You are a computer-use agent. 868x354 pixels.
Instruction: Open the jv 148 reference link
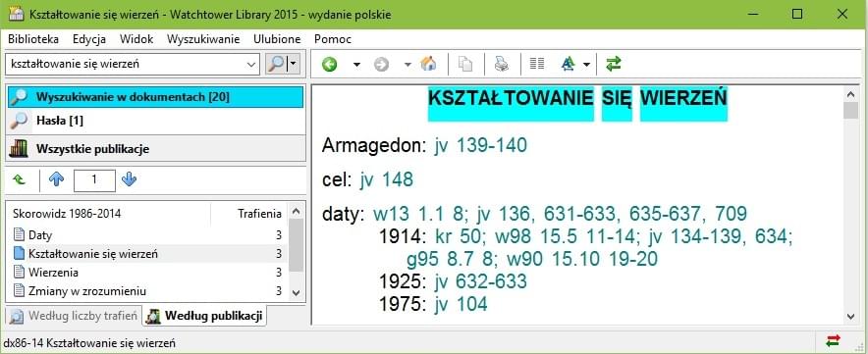(387, 179)
